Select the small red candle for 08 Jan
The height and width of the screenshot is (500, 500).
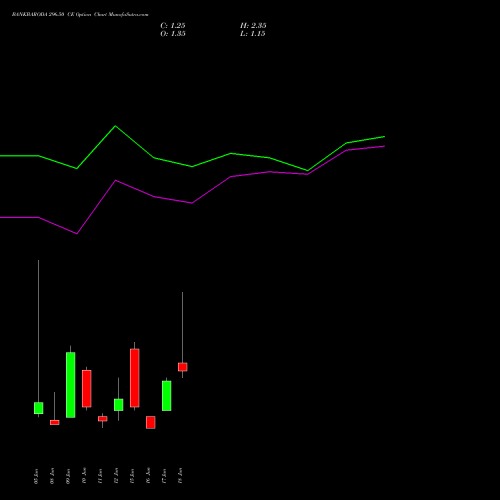(x=55, y=422)
